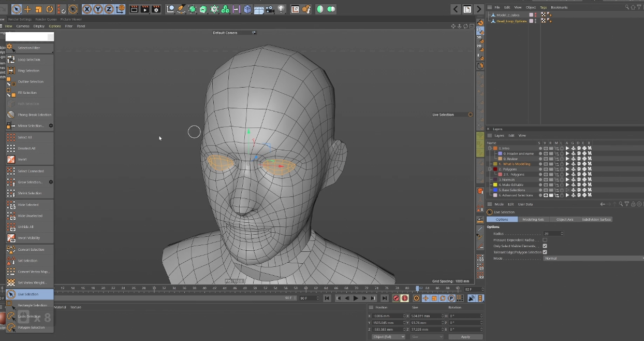Click Convert Selection entry
The height and width of the screenshot is (341, 644).
tap(30, 250)
